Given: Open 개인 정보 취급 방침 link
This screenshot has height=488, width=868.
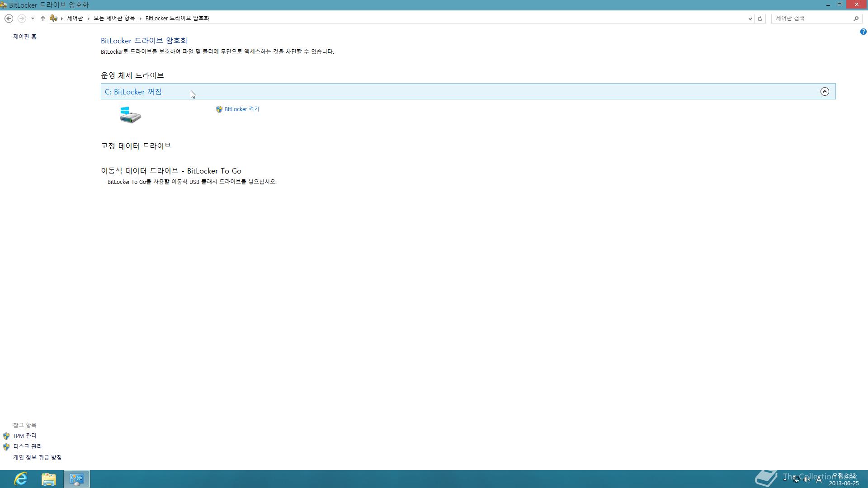Looking at the screenshot, I should coord(38,457).
